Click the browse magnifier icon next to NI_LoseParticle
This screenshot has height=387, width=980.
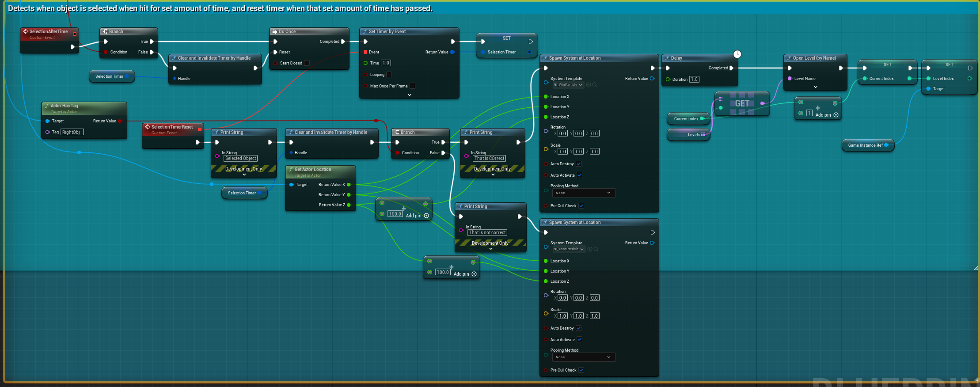[596, 249]
